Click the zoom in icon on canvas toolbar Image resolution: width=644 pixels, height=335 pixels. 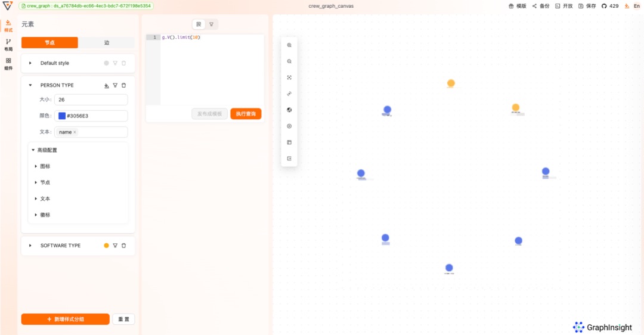[289, 45]
